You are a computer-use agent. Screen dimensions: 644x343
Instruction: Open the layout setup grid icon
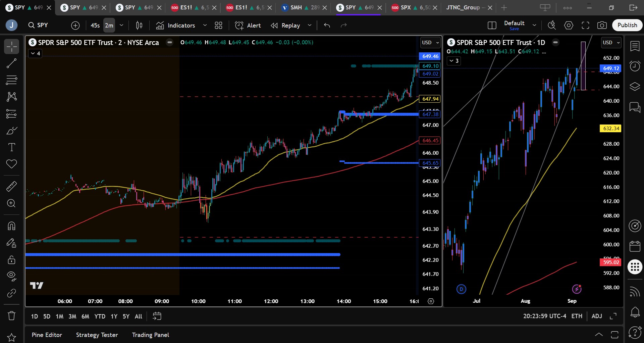pos(219,25)
